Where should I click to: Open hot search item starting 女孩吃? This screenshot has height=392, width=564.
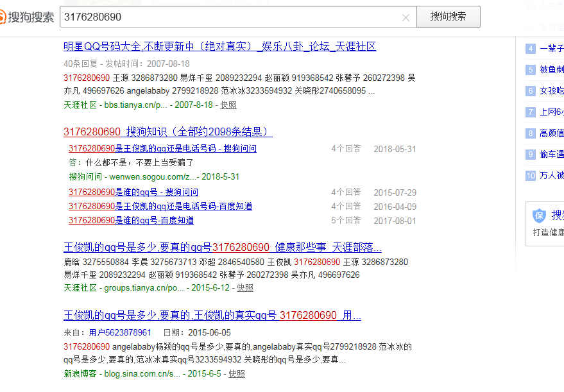pos(552,90)
